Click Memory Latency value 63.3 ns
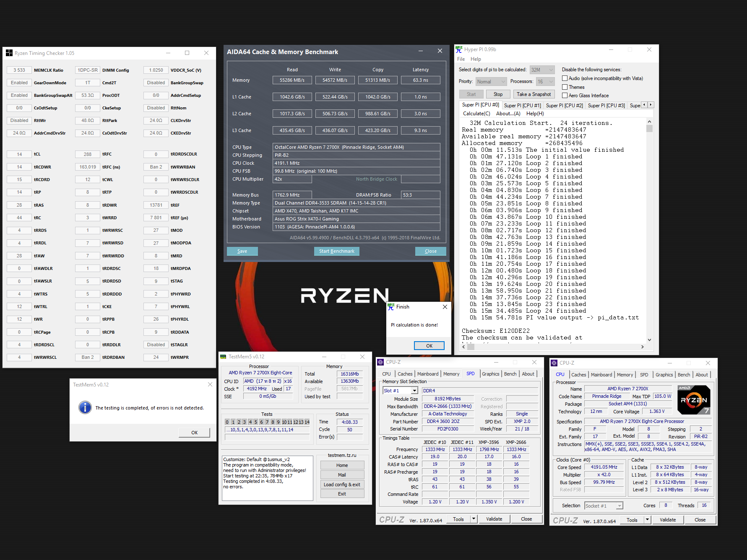The image size is (747, 560). click(x=421, y=80)
